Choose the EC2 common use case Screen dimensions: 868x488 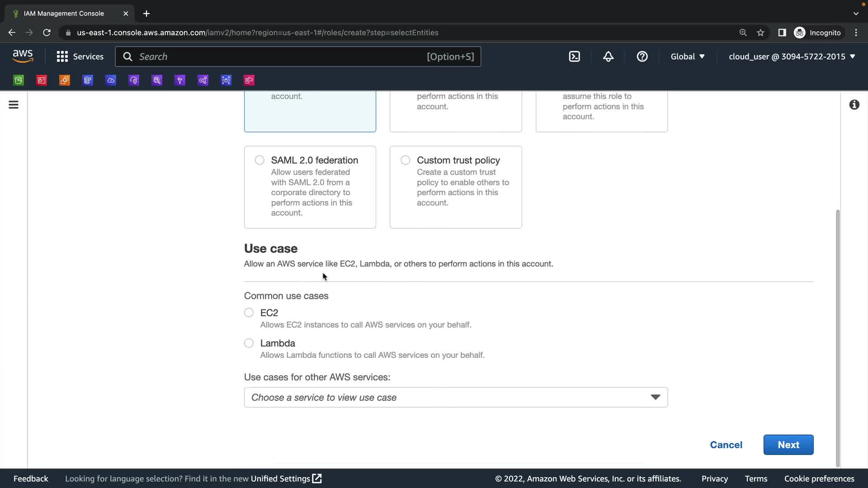click(249, 313)
